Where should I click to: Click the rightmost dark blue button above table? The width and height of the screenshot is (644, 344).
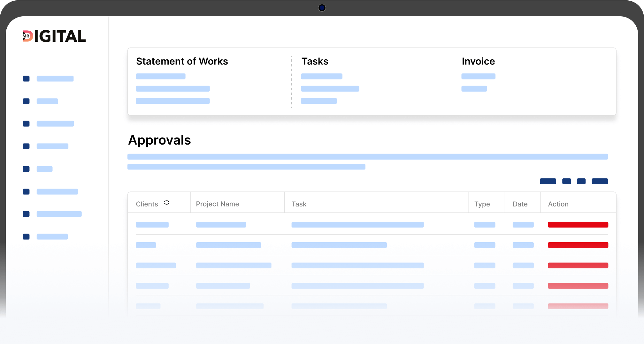599,181
